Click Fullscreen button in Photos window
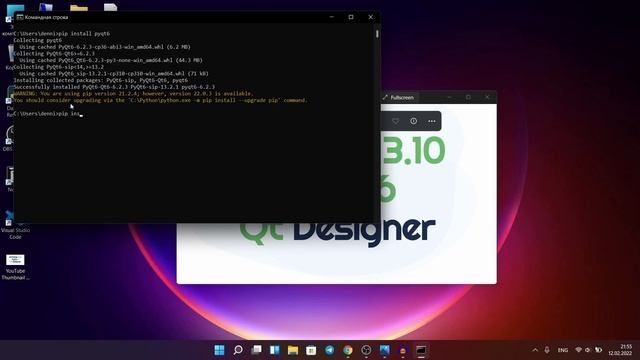 point(398,98)
